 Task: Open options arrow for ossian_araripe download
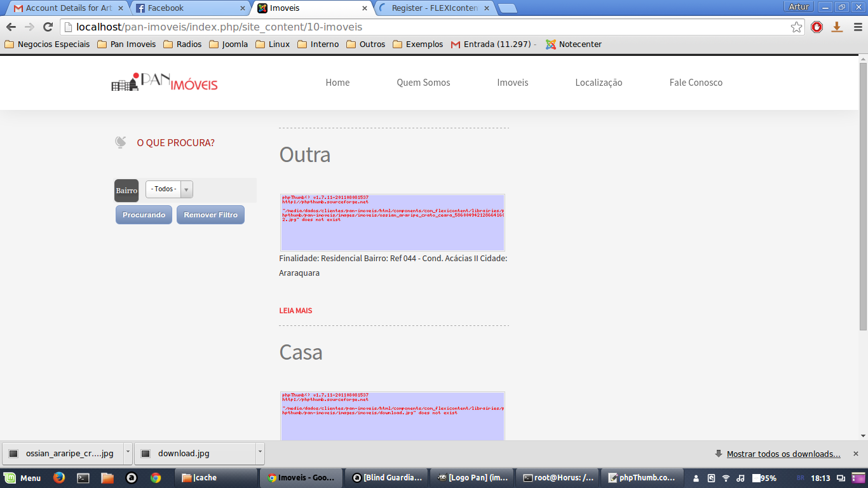(128, 453)
